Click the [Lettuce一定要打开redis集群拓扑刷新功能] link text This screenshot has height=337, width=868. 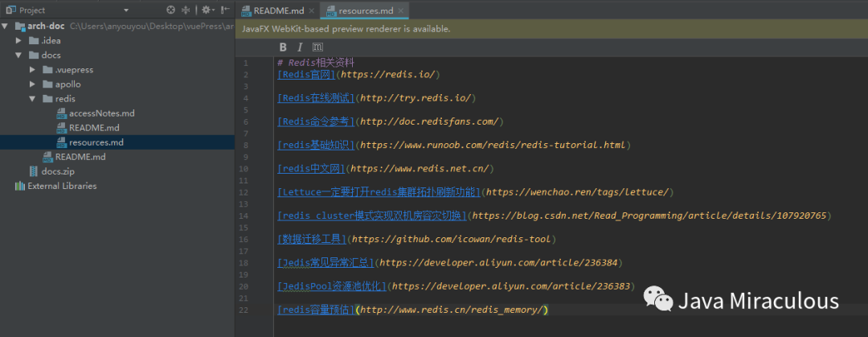[x=379, y=192]
